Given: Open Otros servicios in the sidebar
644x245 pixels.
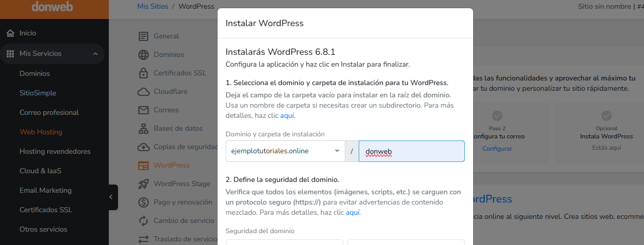Looking at the screenshot, I should [44, 229].
